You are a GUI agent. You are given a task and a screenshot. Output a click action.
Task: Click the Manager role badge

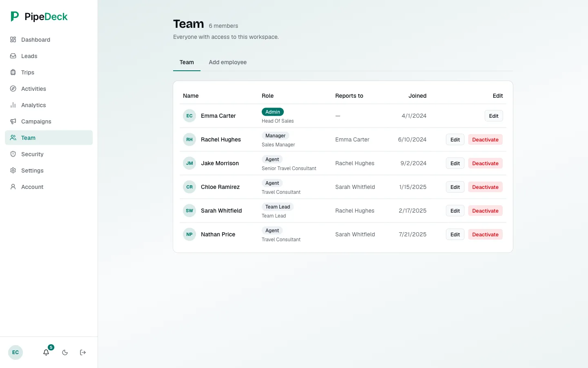[x=275, y=135]
